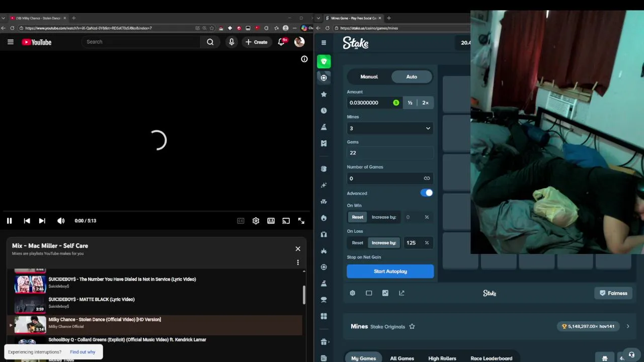Enter full screen video mode

coord(301,221)
